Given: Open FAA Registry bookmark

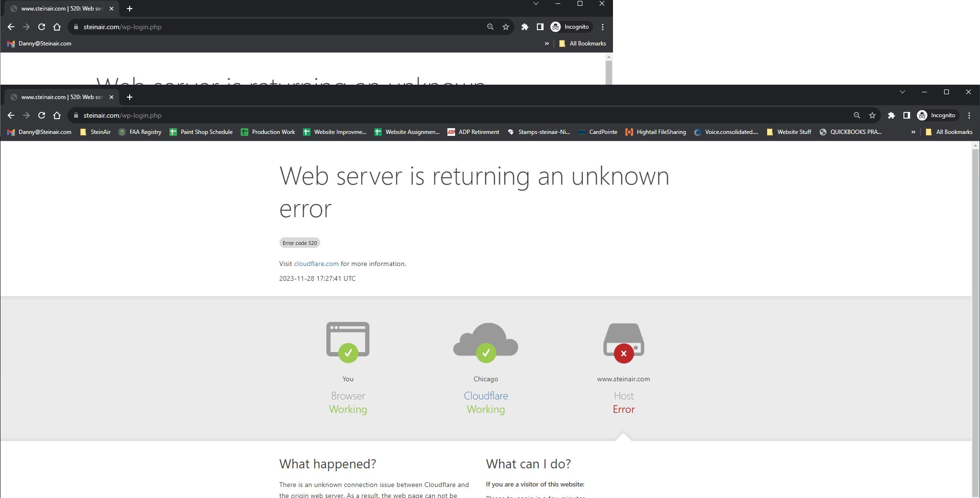Looking at the screenshot, I should [140, 132].
